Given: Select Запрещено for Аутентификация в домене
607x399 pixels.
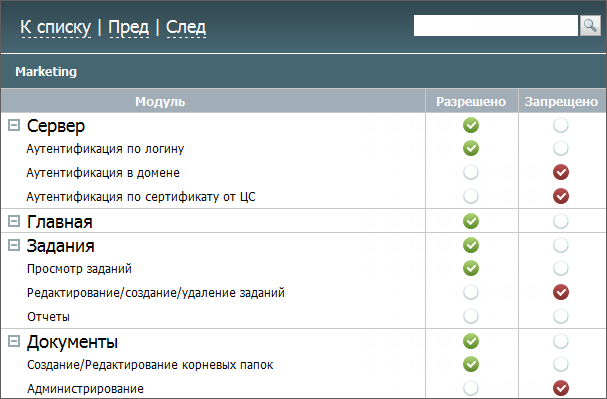Looking at the screenshot, I should [561, 172].
